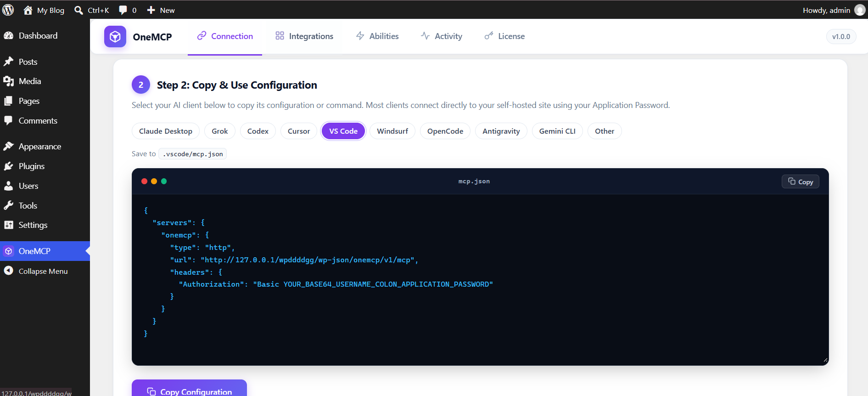Open the Pages menu item
The height and width of the screenshot is (396, 868).
tap(45, 101)
